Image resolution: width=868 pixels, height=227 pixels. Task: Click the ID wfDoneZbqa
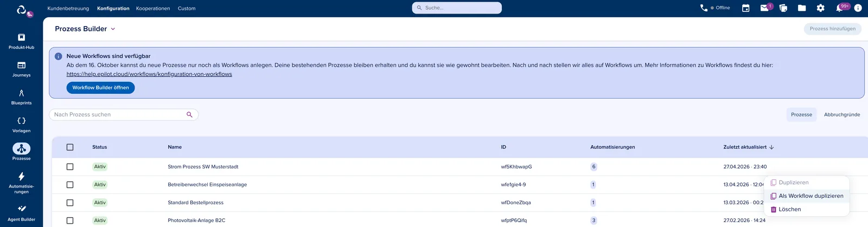(515, 203)
